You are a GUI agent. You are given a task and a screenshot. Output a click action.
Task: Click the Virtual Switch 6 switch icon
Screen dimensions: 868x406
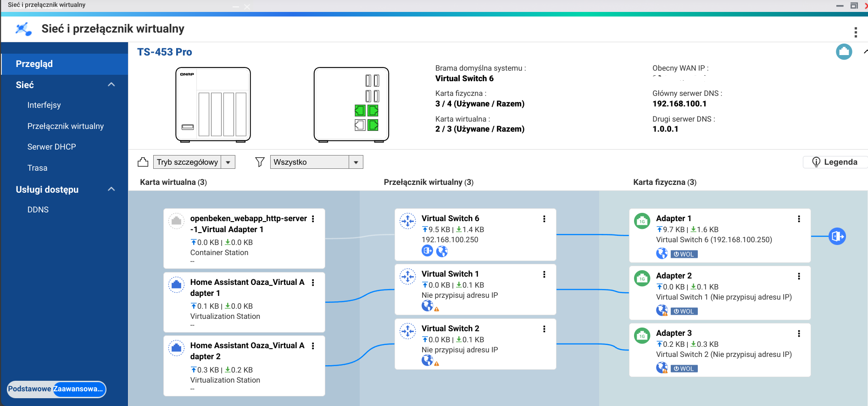point(407,221)
